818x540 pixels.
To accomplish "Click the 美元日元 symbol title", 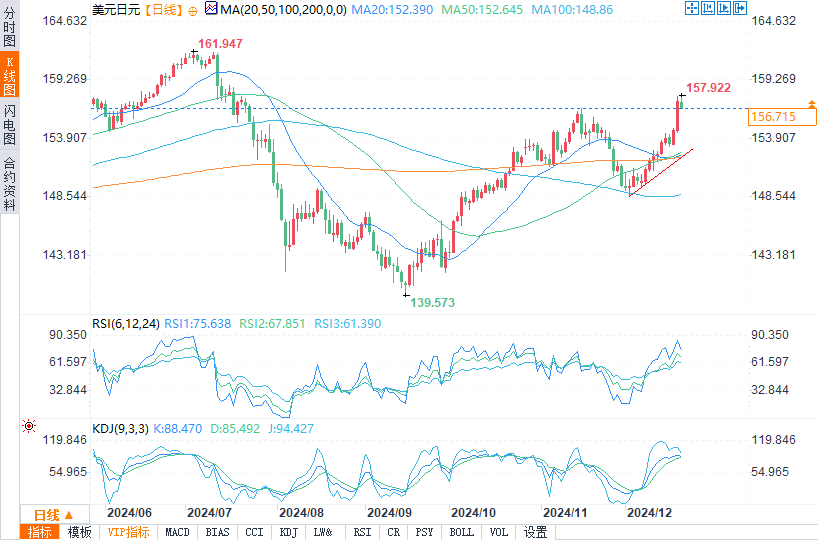I will (x=116, y=9).
